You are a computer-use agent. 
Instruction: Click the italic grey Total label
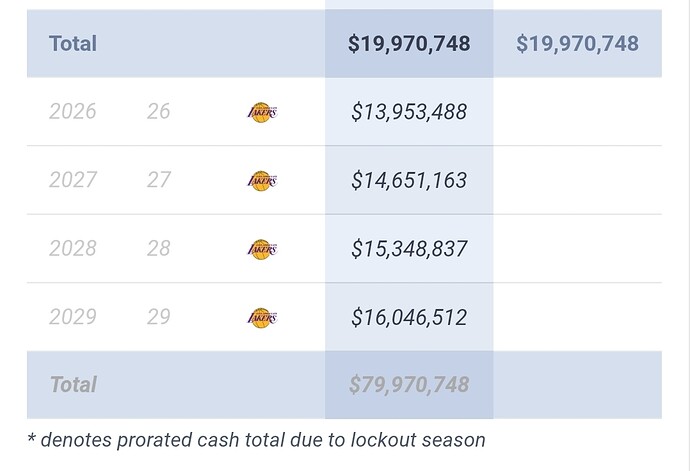pyautogui.click(x=73, y=384)
